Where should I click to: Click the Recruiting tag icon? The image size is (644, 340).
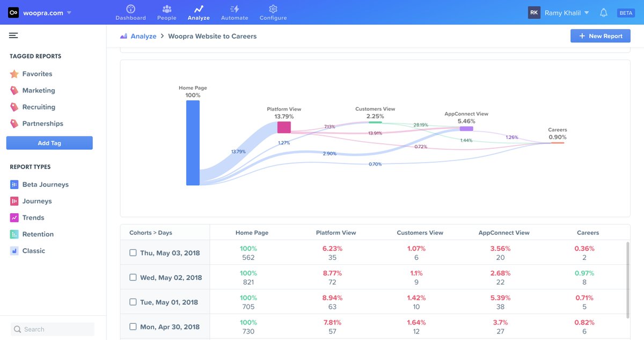14,107
